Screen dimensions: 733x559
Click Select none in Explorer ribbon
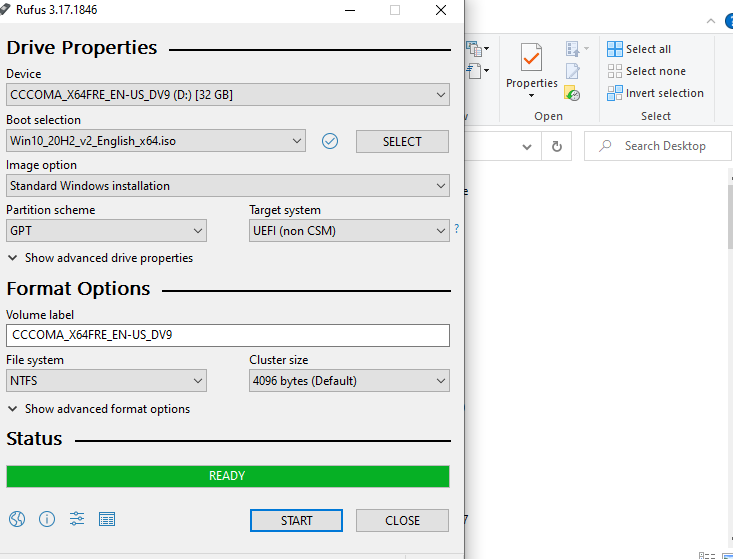[x=647, y=71]
